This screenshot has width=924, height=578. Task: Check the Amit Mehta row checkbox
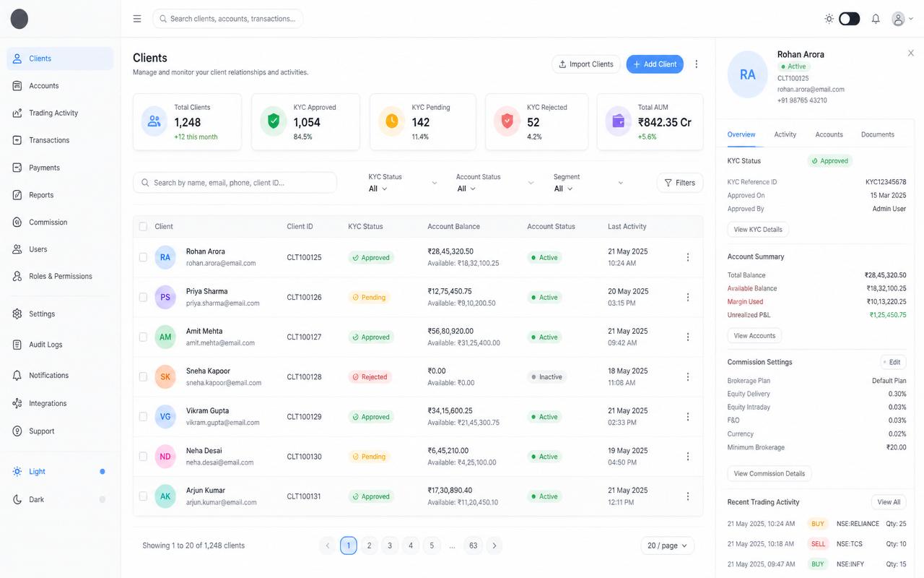pyautogui.click(x=143, y=337)
